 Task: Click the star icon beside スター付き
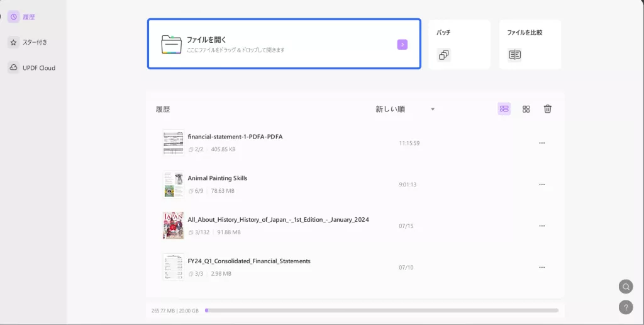click(14, 42)
